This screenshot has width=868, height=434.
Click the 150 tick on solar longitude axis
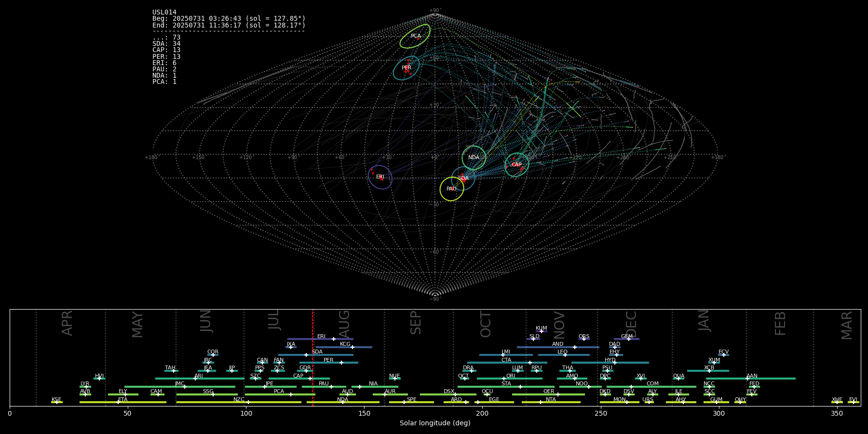pyautogui.click(x=364, y=414)
